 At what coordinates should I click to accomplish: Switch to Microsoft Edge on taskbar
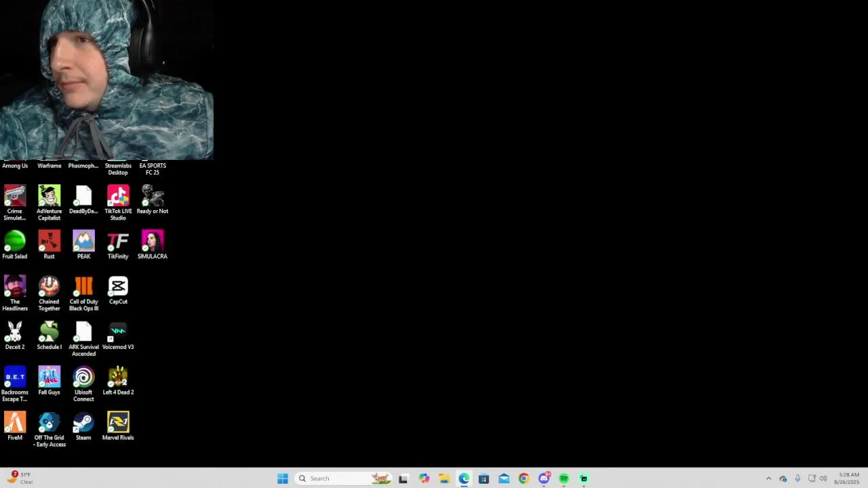pyautogui.click(x=464, y=479)
